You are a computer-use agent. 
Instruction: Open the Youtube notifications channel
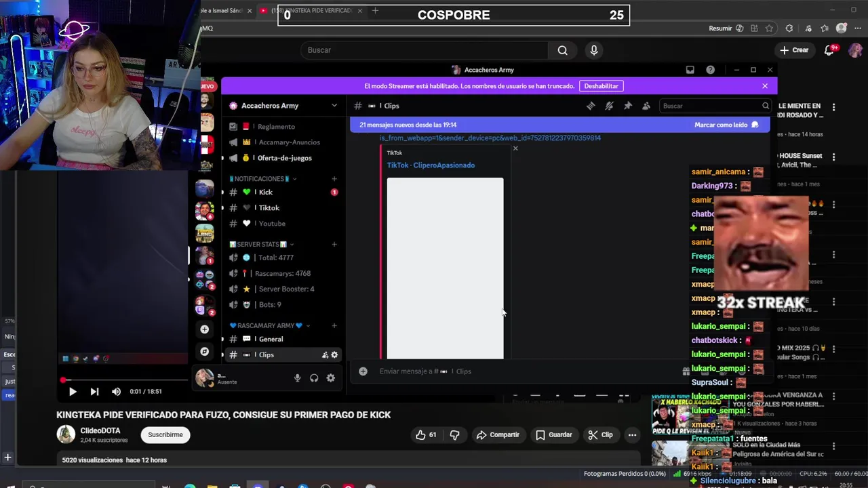coord(282,224)
